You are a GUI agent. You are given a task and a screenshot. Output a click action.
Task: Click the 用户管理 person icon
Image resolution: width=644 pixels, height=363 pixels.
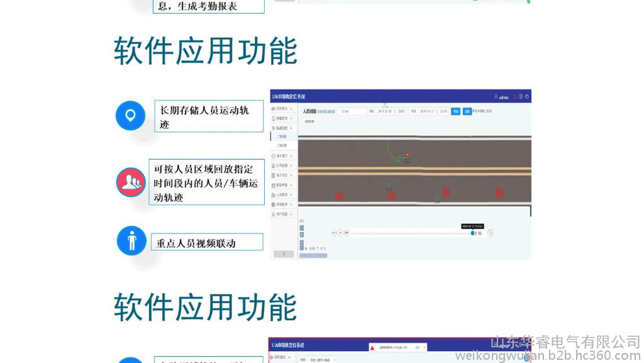(274, 215)
